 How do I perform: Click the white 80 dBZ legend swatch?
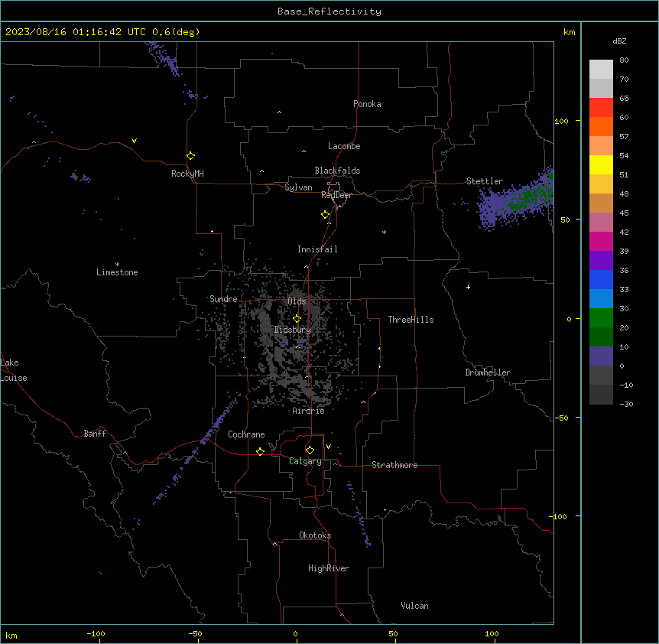[x=601, y=70]
